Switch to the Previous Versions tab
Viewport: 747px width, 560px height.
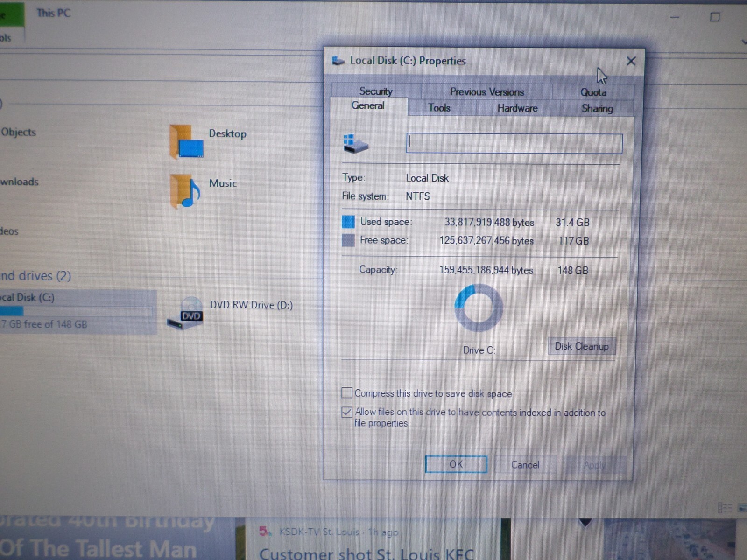click(x=487, y=92)
